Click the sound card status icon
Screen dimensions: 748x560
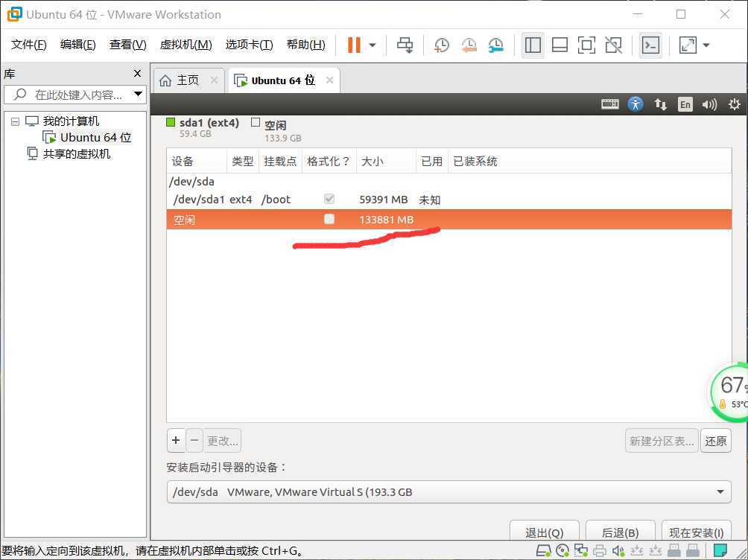(x=618, y=551)
